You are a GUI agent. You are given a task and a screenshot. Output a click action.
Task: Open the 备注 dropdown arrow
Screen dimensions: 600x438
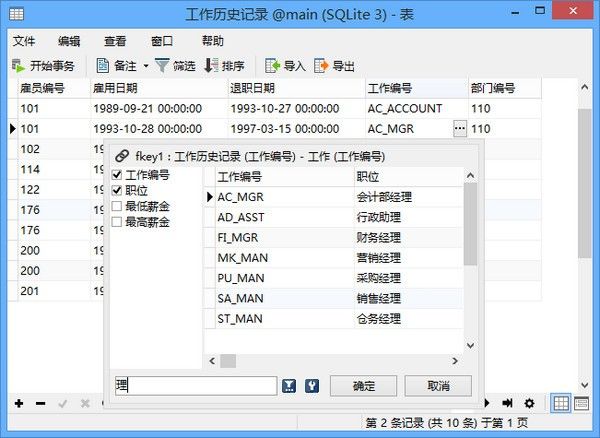coord(146,66)
